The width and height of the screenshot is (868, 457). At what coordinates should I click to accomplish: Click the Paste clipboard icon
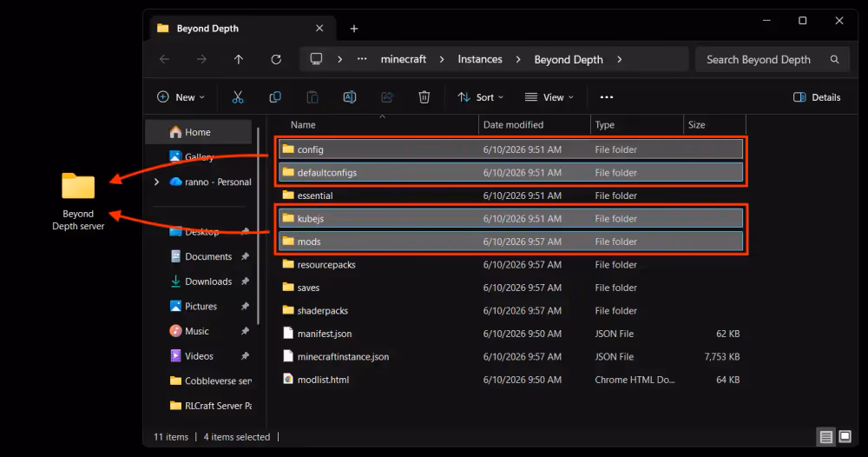tap(312, 97)
